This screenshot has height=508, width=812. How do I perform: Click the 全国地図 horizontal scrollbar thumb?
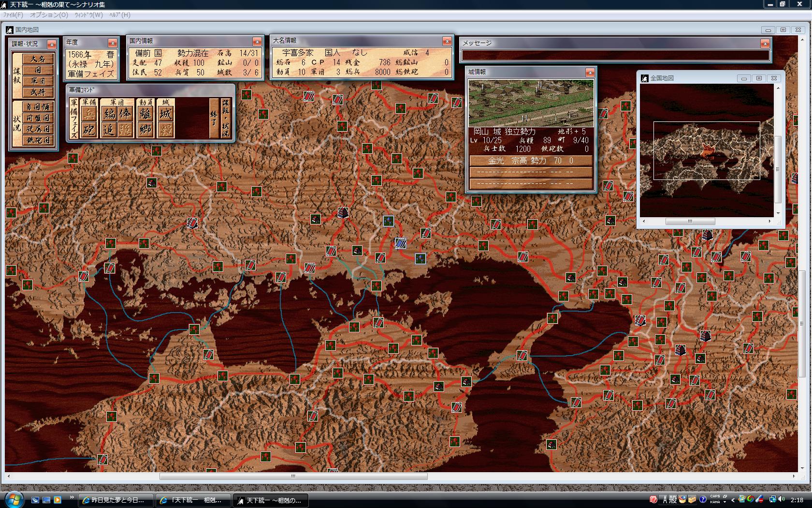pyautogui.click(x=690, y=221)
